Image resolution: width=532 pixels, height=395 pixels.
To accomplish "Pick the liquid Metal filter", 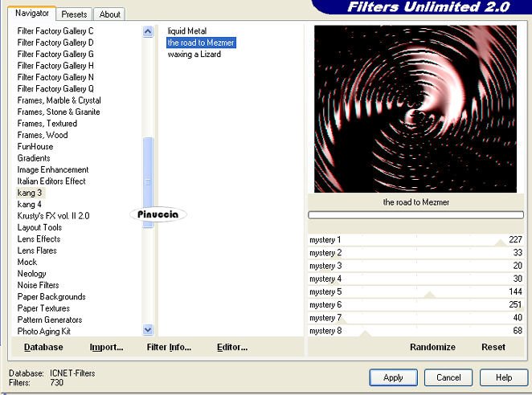I will click(187, 31).
